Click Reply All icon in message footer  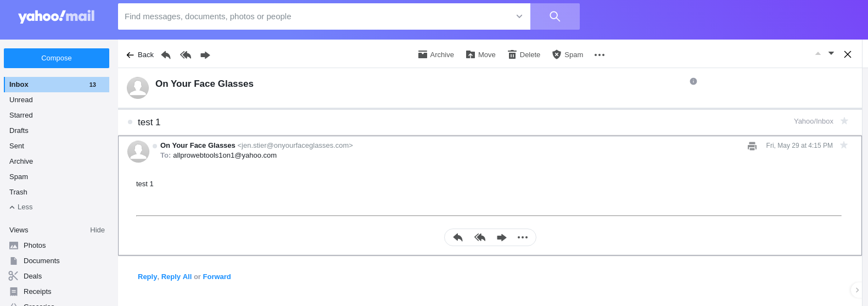480,237
